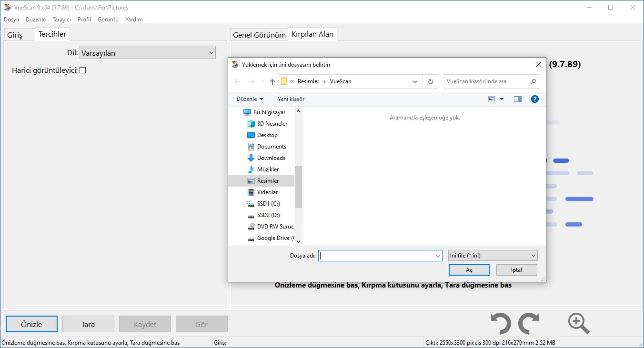Refresh the VueScan folder listing
The width and height of the screenshot is (644, 348).
pyautogui.click(x=430, y=81)
